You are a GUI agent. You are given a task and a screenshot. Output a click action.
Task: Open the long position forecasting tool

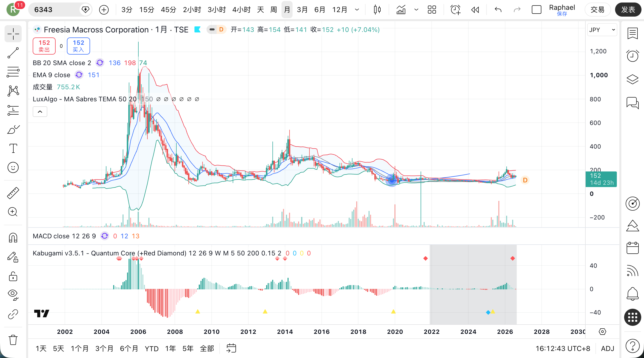pyautogui.click(x=13, y=110)
